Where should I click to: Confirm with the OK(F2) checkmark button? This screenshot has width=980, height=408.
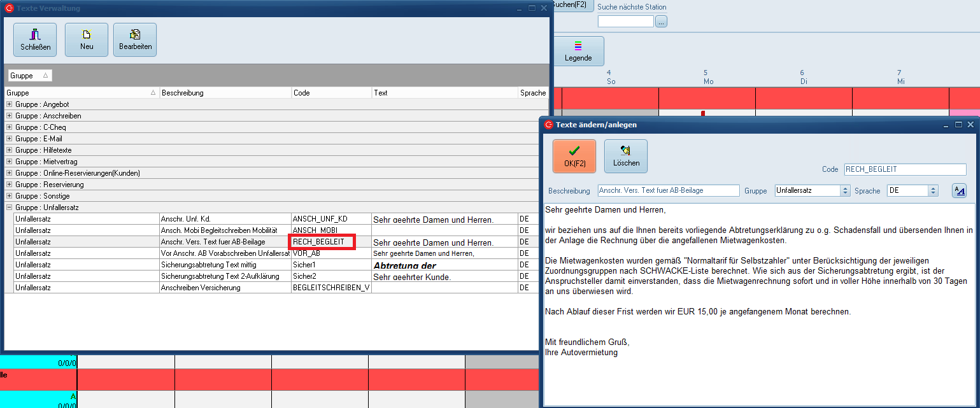(x=574, y=157)
